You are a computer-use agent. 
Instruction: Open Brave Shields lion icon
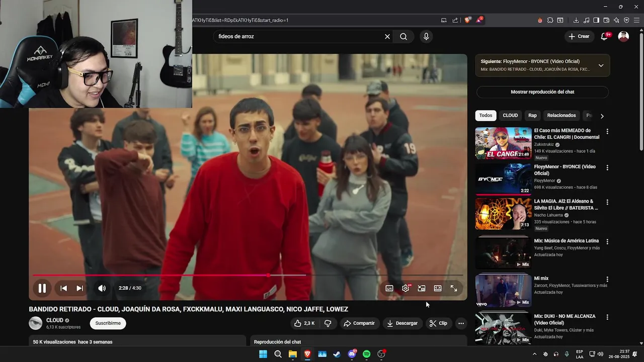468,20
